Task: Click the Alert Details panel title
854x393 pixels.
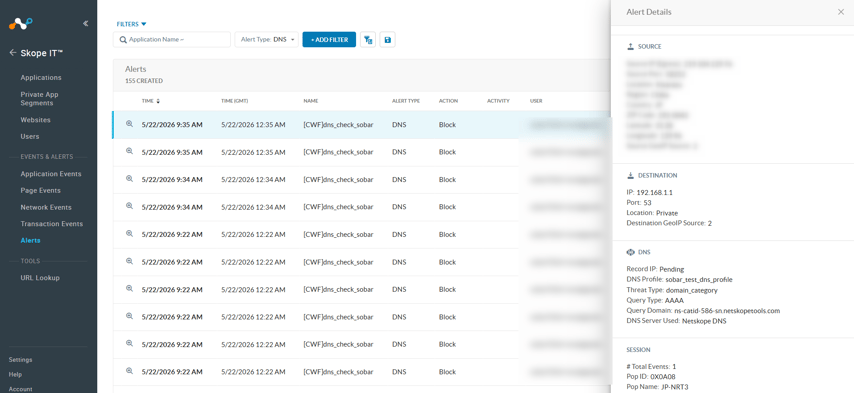Action: click(x=649, y=12)
